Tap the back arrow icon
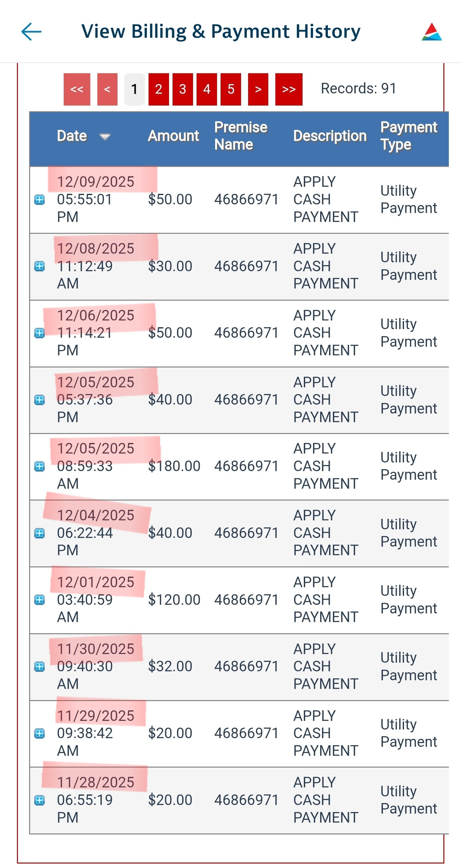This screenshot has height=868, width=461. pos(31,32)
